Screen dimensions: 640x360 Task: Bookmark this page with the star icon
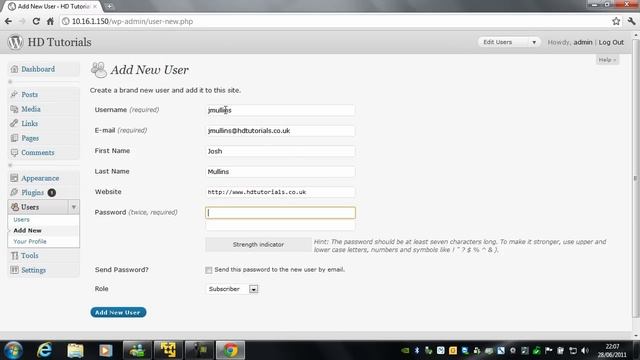click(x=616, y=21)
